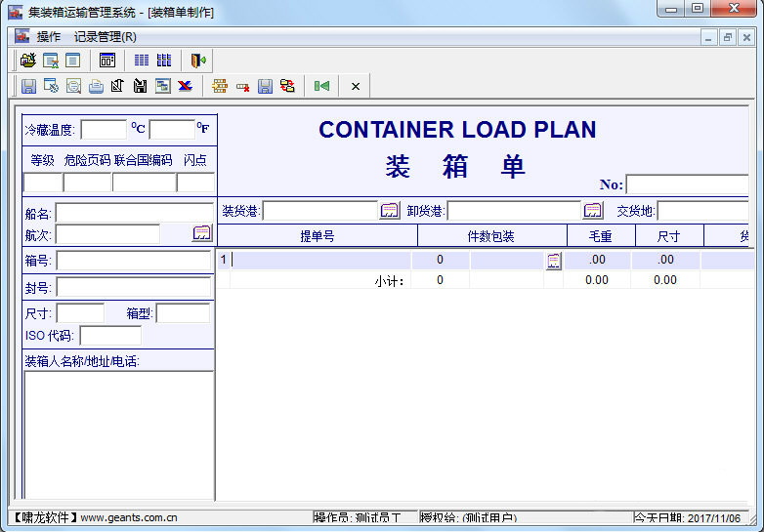764x532 pixels.
Task: Open the 操作 menu
Action: (x=49, y=36)
